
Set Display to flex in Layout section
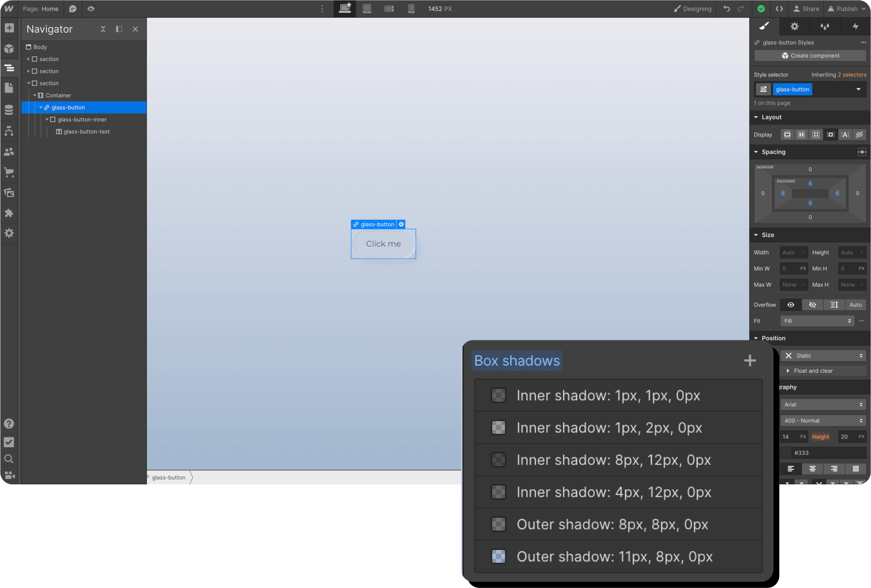click(802, 134)
